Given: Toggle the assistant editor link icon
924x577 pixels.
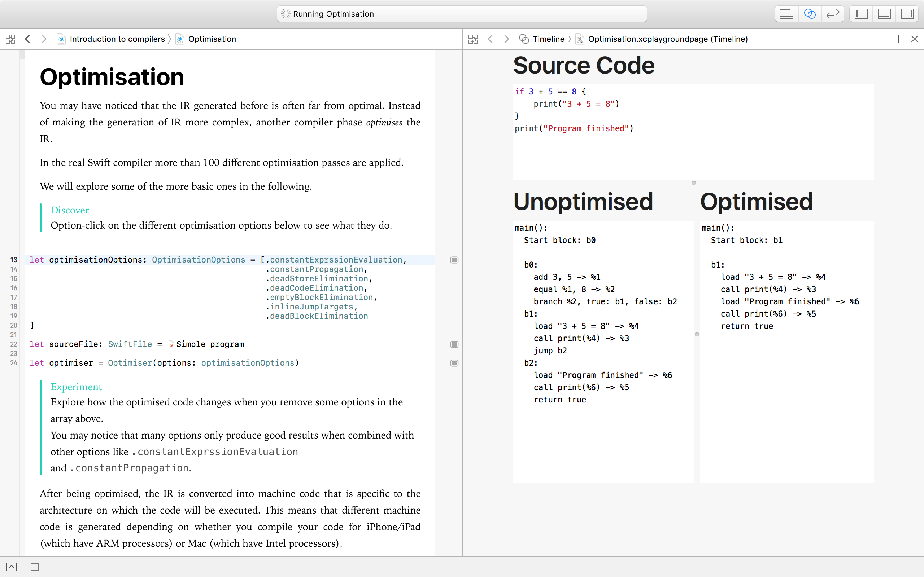Looking at the screenshot, I should (x=810, y=13).
